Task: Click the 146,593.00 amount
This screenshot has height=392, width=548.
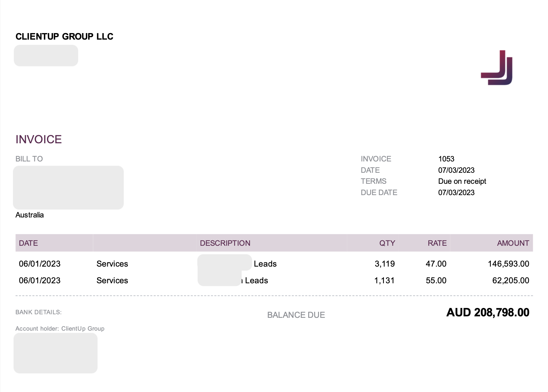Action: click(x=508, y=264)
